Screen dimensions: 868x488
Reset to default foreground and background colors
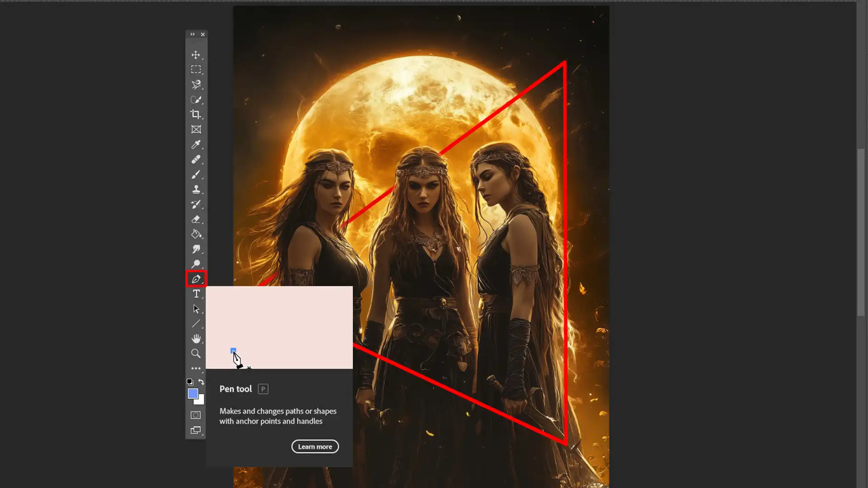tap(190, 382)
